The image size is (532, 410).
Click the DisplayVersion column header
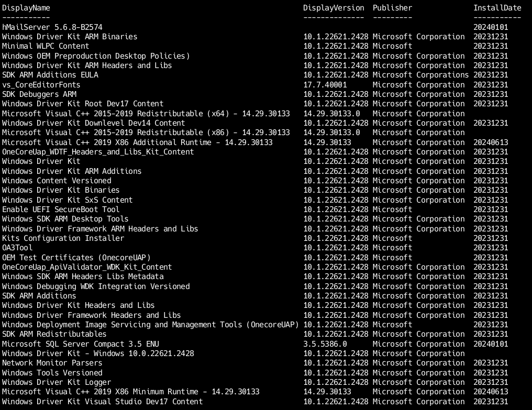click(x=334, y=8)
